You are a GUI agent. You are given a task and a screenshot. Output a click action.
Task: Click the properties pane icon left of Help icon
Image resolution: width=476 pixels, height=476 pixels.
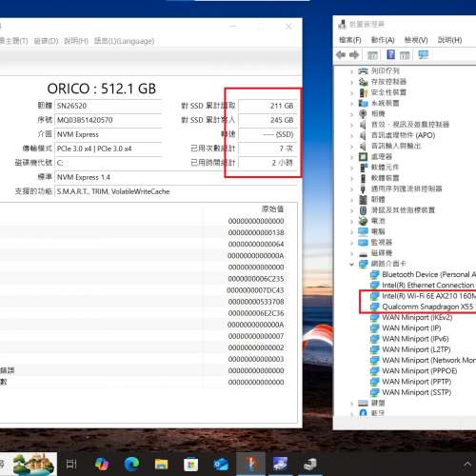coord(372,55)
